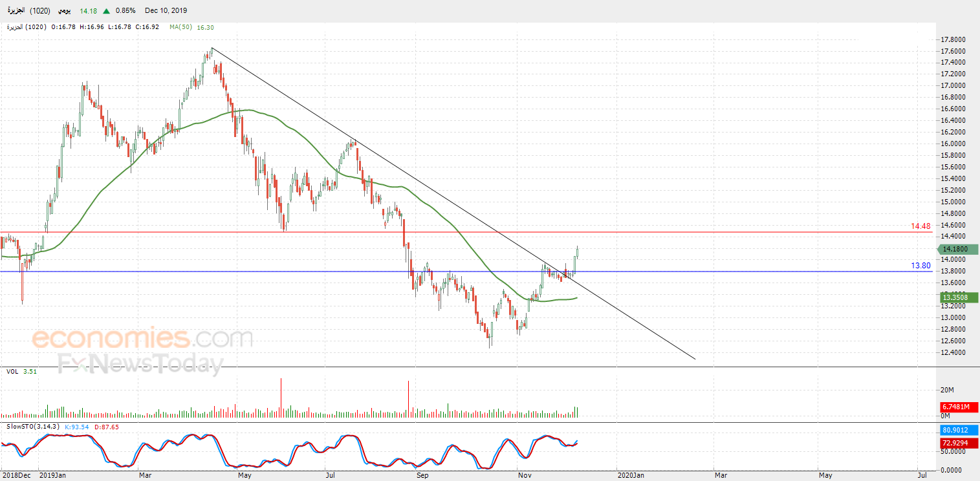The image size is (980, 481).
Task: Click the O:16.78 open price readout
Action: pyautogui.click(x=63, y=27)
